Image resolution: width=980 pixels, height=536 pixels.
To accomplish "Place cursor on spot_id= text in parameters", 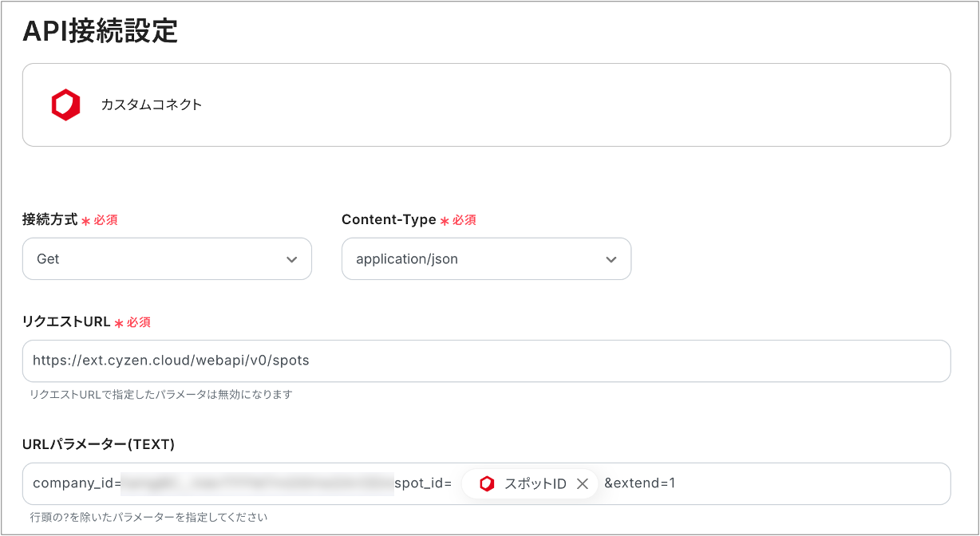I will click(x=423, y=483).
